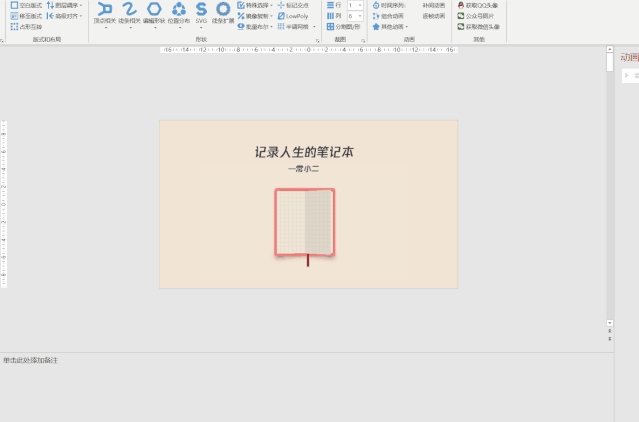The image size is (639, 422).
Task: Open the 高级对齐 advanced align tool
Action: pos(64,16)
